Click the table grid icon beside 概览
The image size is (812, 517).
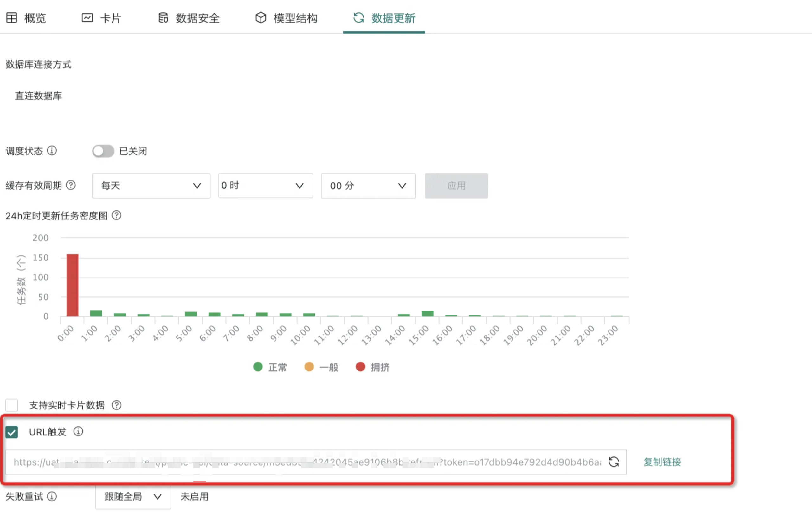click(x=11, y=17)
